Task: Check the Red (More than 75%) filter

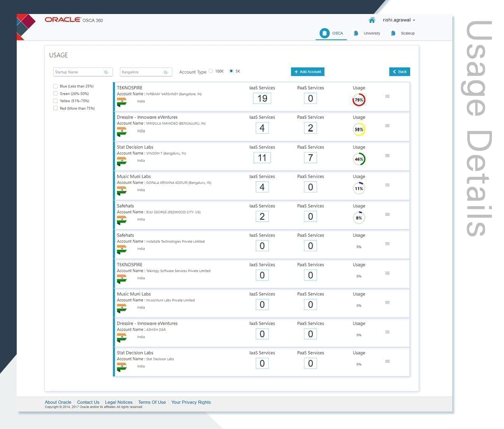Action: coord(55,108)
